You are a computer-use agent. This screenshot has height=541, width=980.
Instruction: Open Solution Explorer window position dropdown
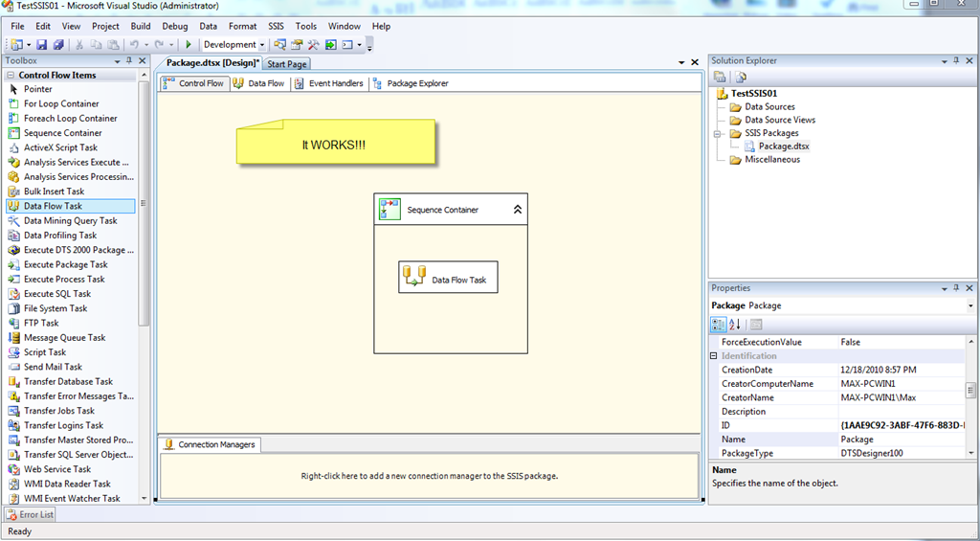[945, 60]
